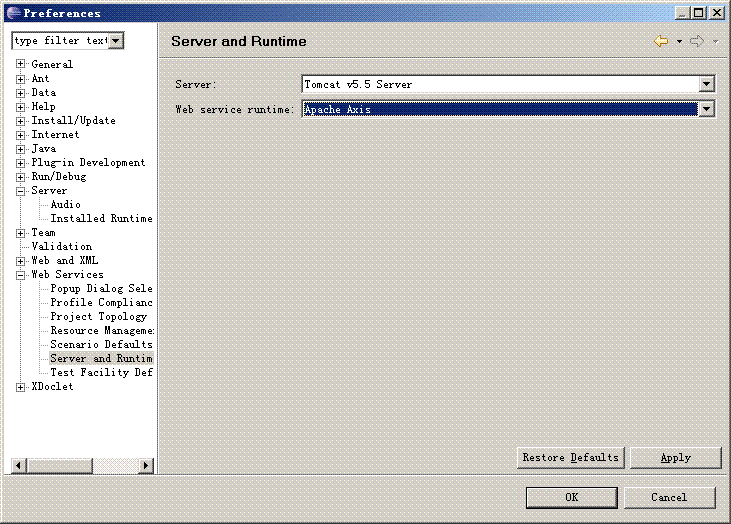Expand the Java tree node
The width and height of the screenshot is (731, 524).
click(x=20, y=149)
